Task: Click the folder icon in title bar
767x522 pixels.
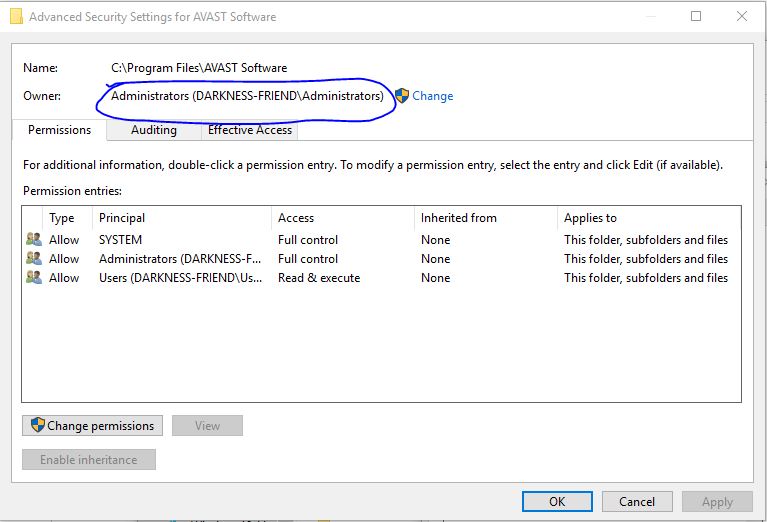Action: coord(16,17)
